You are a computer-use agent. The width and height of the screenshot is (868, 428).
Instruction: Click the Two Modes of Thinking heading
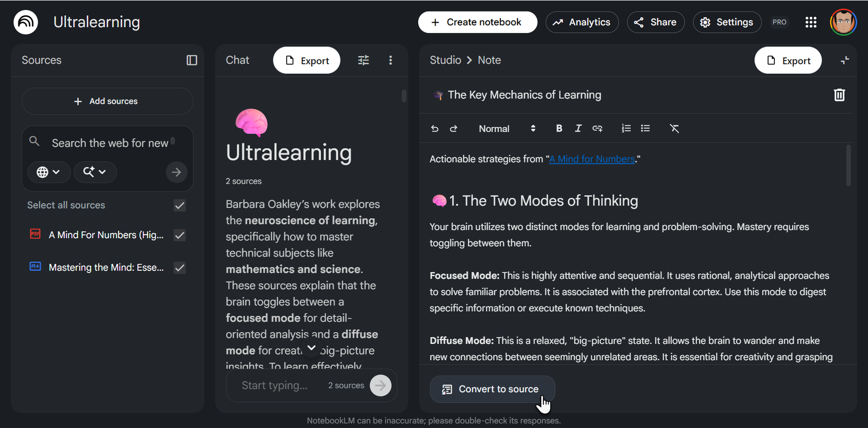(x=543, y=200)
